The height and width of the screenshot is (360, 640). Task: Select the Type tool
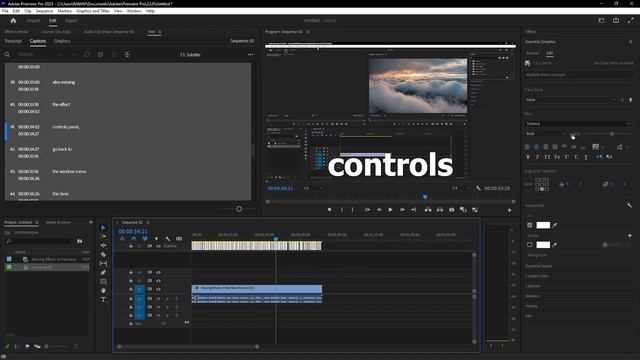(x=103, y=300)
